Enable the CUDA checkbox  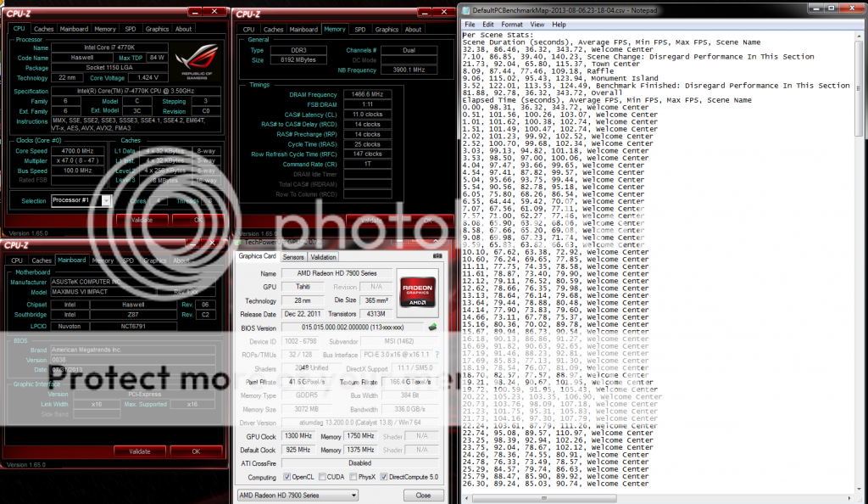click(320, 476)
